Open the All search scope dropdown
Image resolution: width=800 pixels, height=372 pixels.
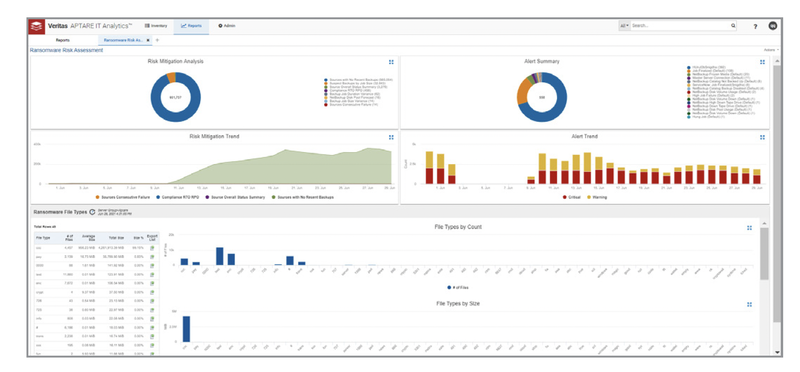click(624, 26)
